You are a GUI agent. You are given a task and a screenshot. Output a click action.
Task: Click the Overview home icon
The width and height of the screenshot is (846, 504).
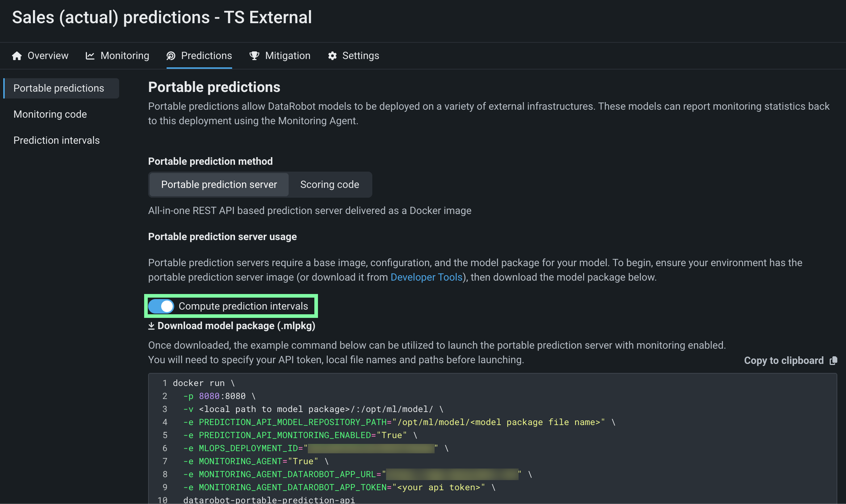(x=17, y=56)
